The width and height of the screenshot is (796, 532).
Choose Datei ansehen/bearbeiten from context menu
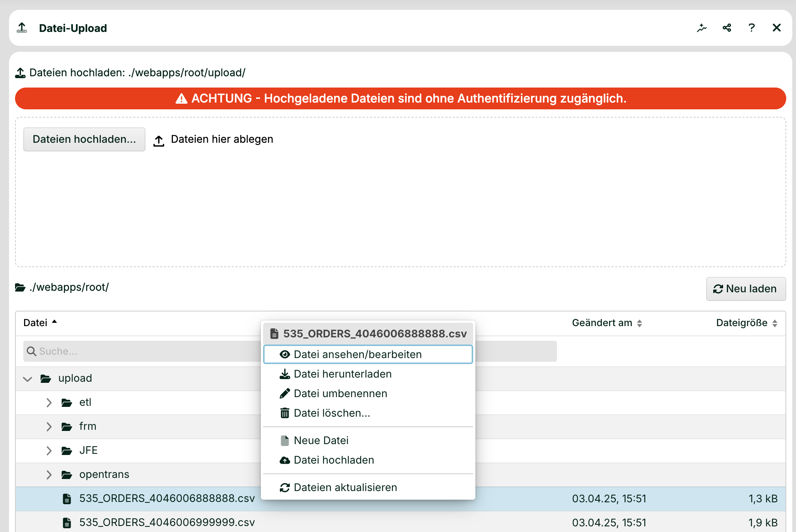pyautogui.click(x=368, y=354)
